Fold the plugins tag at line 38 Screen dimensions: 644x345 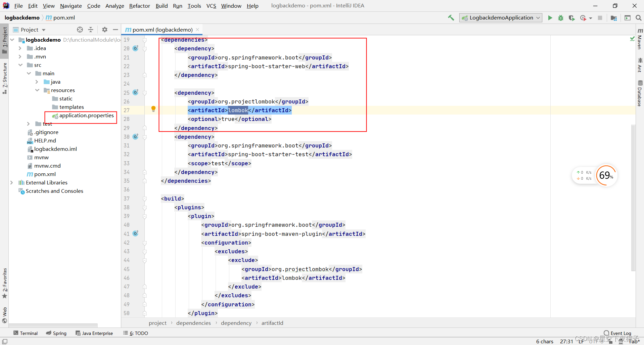point(145,207)
